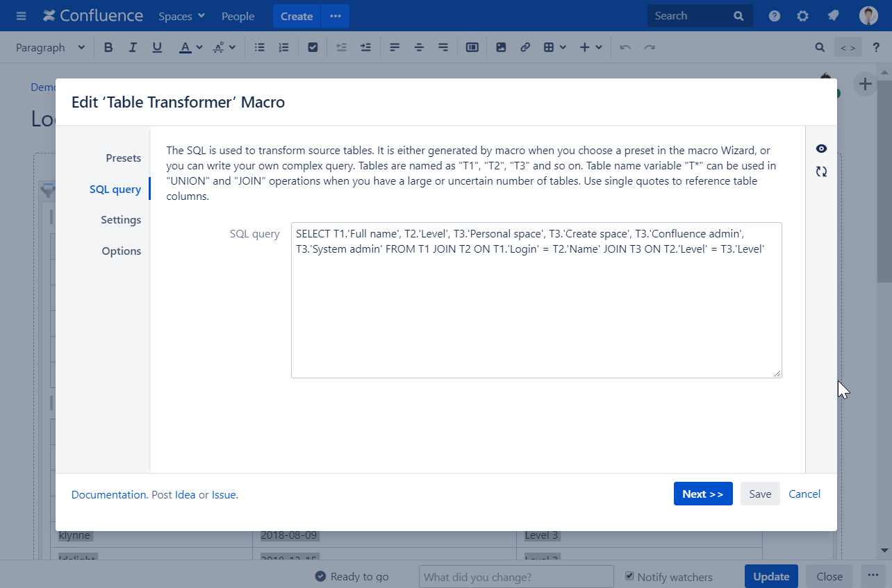
Task: Insert link using the chain icon
Action: tap(525, 47)
